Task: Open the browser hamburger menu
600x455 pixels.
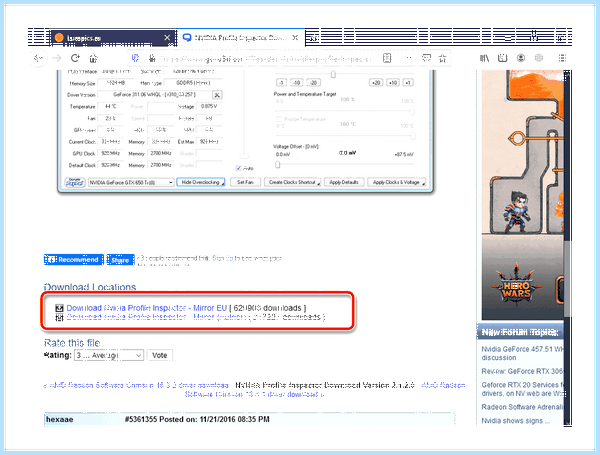Action: [x=562, y=58]
